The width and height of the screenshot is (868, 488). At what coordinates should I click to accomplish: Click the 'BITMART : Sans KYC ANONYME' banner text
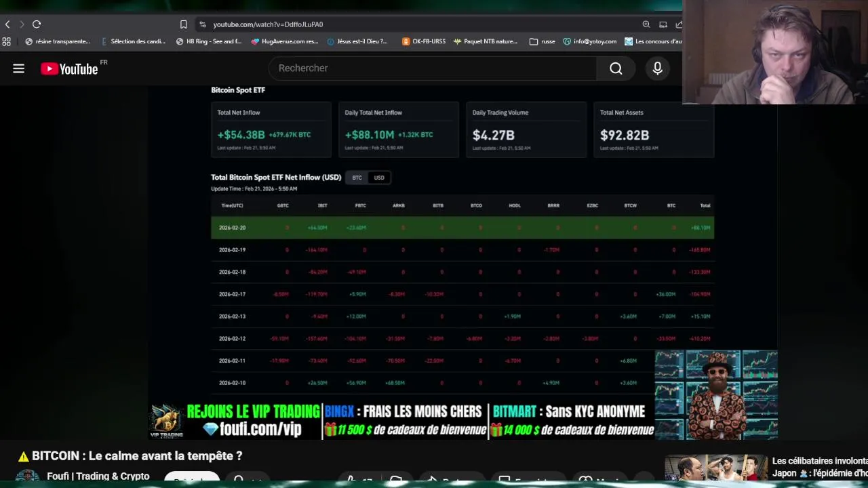click(x=569, y=411)
